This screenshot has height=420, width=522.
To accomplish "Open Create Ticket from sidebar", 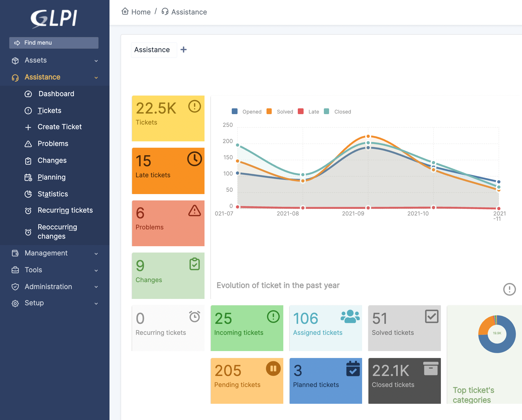I will pos(59,127).
